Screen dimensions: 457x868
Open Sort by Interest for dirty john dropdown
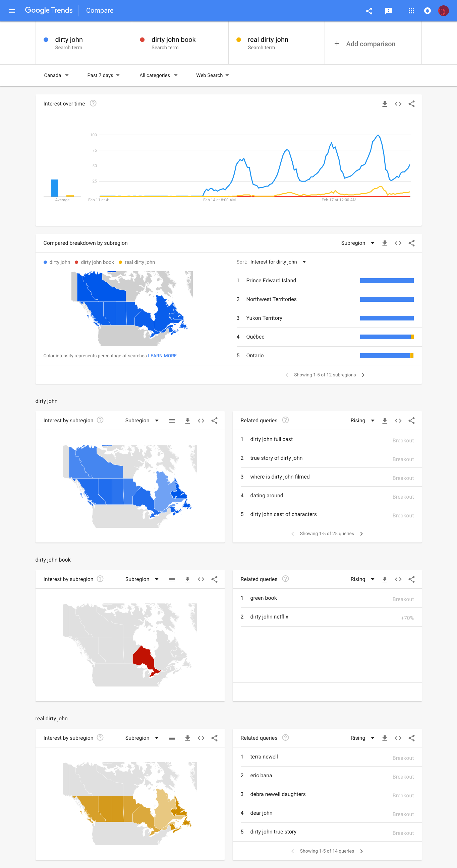pos(278,262)
